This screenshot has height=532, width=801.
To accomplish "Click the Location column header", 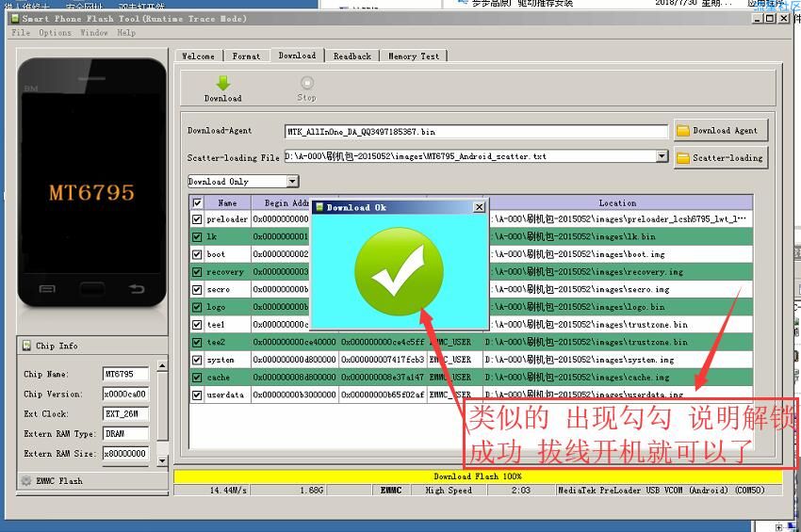I will click(617, 203).
